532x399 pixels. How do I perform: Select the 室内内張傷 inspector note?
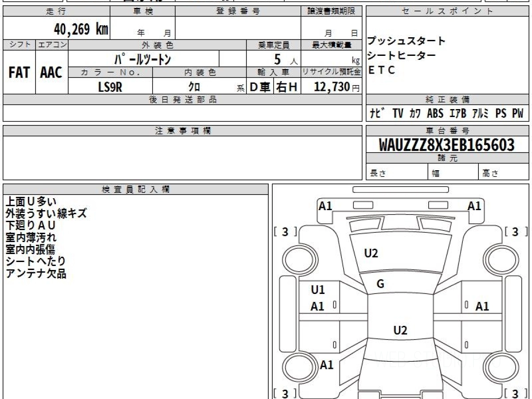pyautogui.click(x=31, y=249)
